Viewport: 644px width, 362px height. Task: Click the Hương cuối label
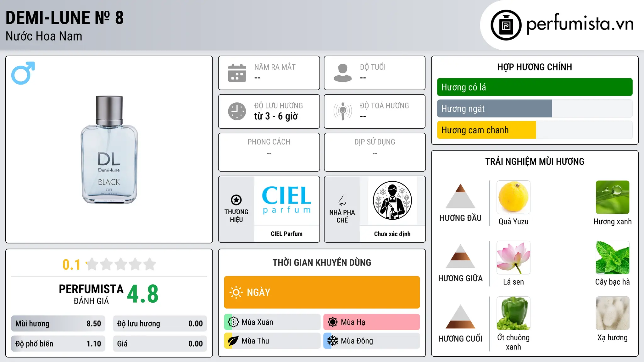point(460,339)
